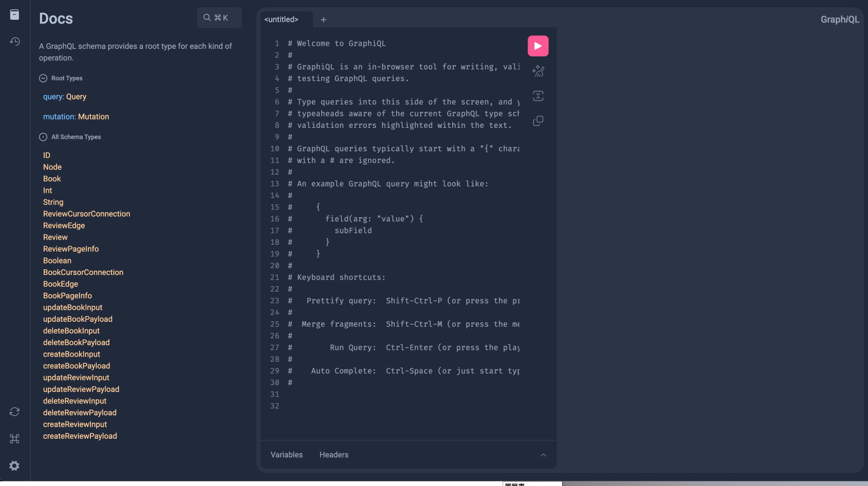Search docs with the ⌘K field

(219, 18)
